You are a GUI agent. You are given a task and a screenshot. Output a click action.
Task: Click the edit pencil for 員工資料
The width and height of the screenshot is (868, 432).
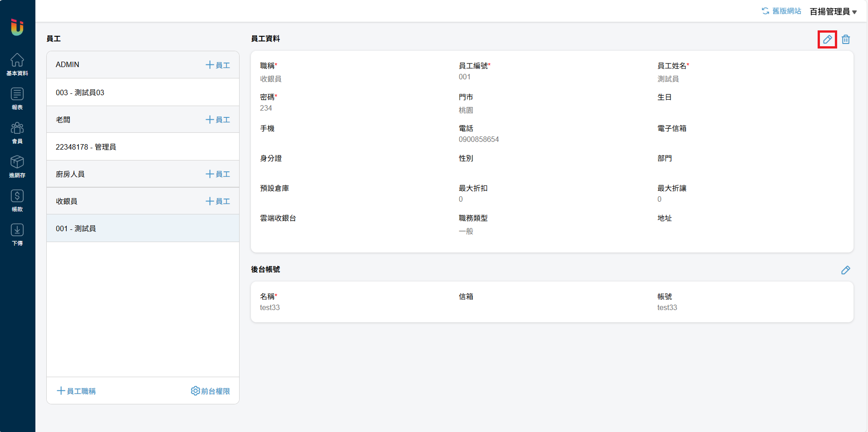pyautogui.click(x=827, y=39)
